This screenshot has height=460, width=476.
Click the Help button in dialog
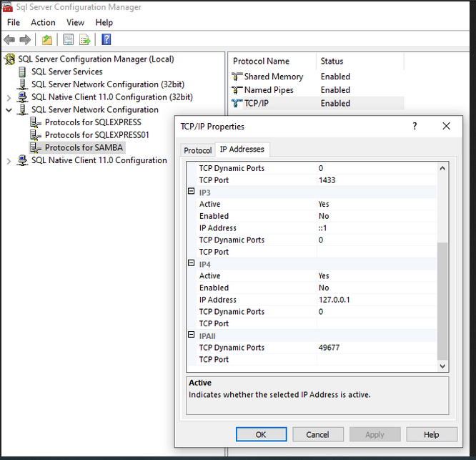click(x=432, y=434)
